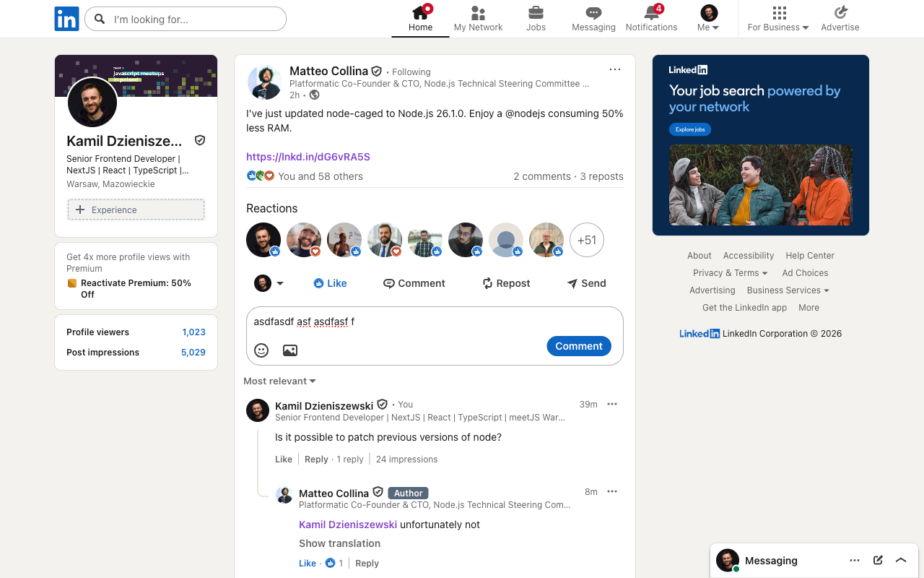Screen dimensions: 924x578
Task: View "You and 58 others" reactions
Action: click(x=321, y=176)
